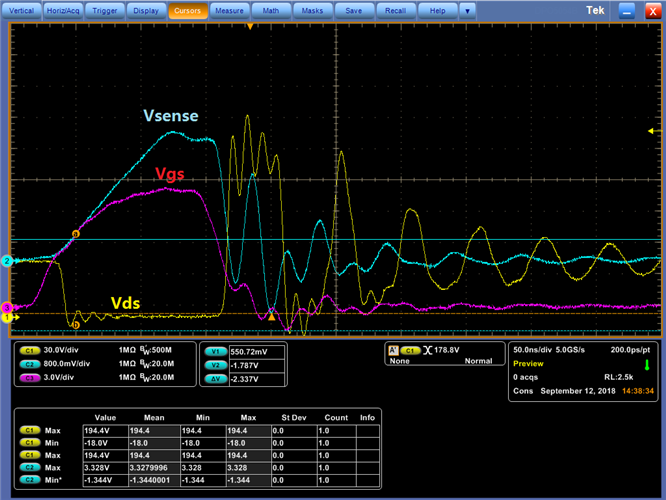The height and width of the screenshot is (500, 666).
Task: Click the C2 Min* measurement row label
Action: (55, 479)
